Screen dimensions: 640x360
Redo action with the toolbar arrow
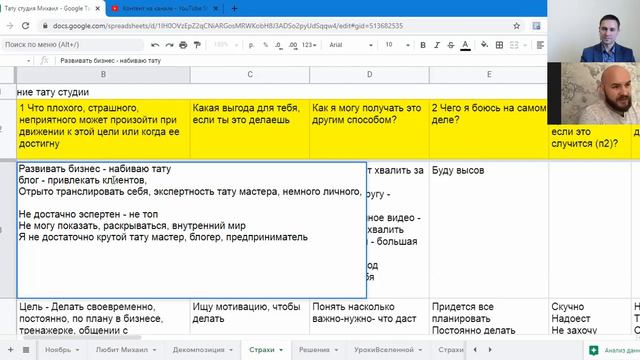169,45
